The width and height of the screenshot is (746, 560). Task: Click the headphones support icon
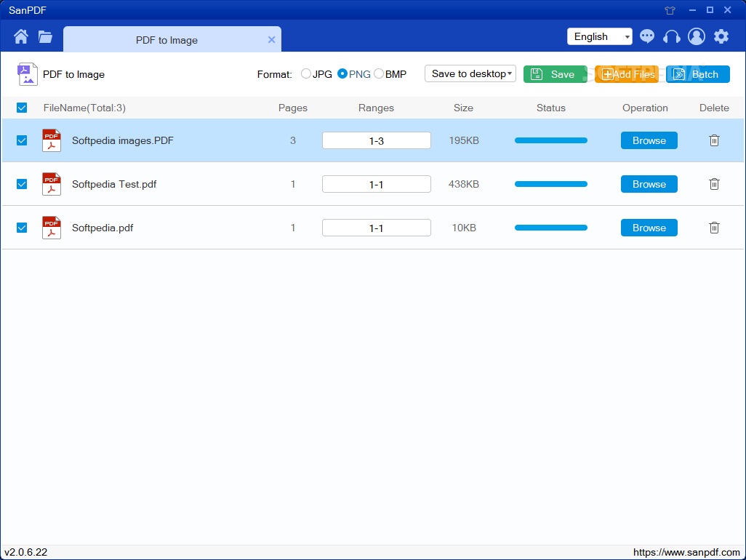coord(672,36)
